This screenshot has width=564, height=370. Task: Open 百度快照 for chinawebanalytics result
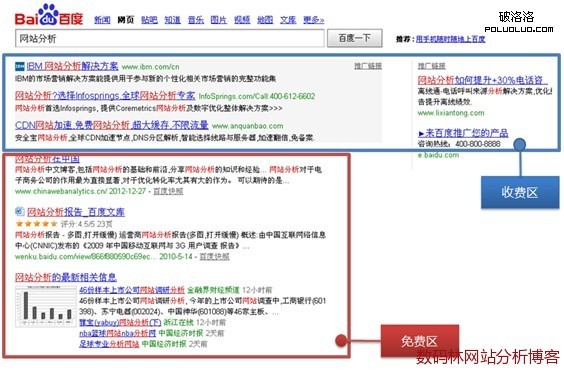(168, 191)
